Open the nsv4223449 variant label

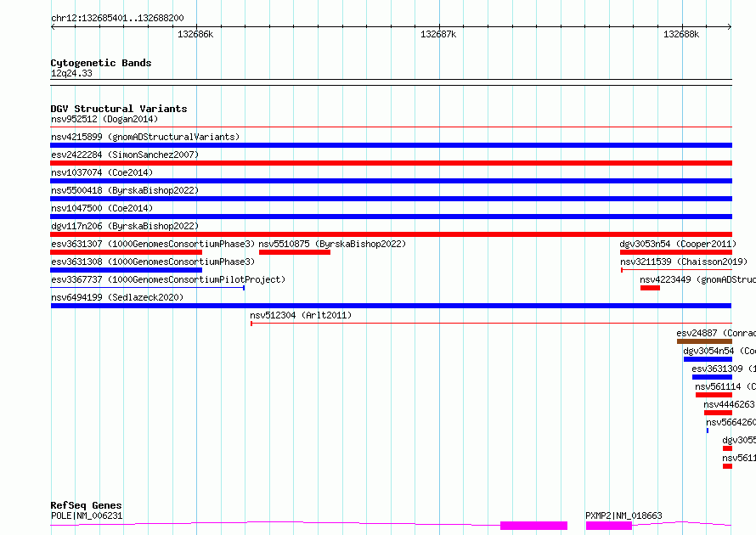[697, 279]
